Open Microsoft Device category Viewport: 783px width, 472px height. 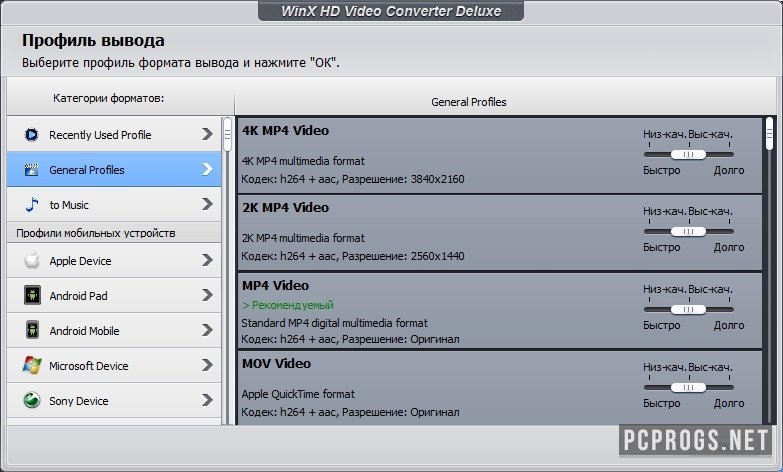click(114, 365)
